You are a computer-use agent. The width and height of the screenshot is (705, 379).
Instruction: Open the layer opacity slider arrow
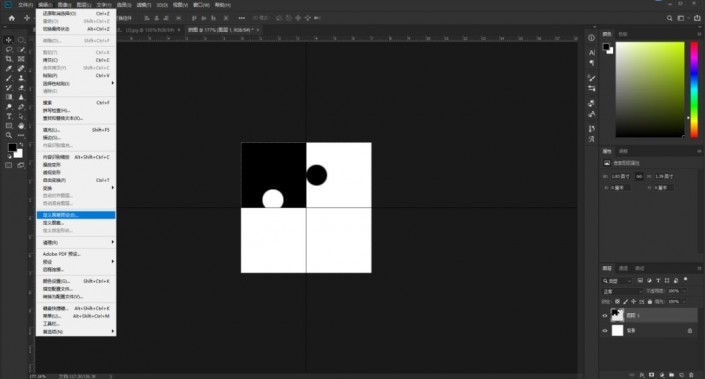[x=684, y=291]
